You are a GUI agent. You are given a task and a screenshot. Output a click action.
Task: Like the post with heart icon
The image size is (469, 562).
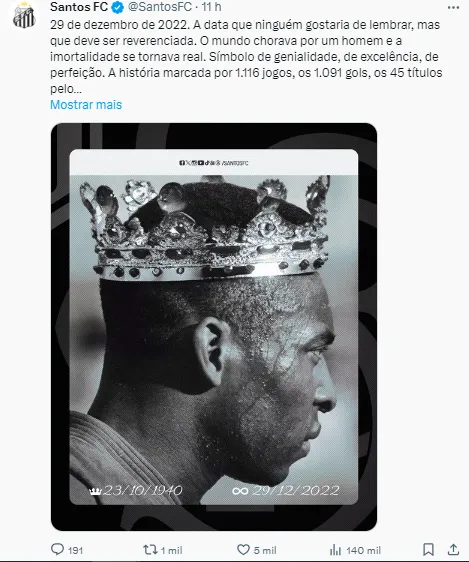tap(243, 549)
